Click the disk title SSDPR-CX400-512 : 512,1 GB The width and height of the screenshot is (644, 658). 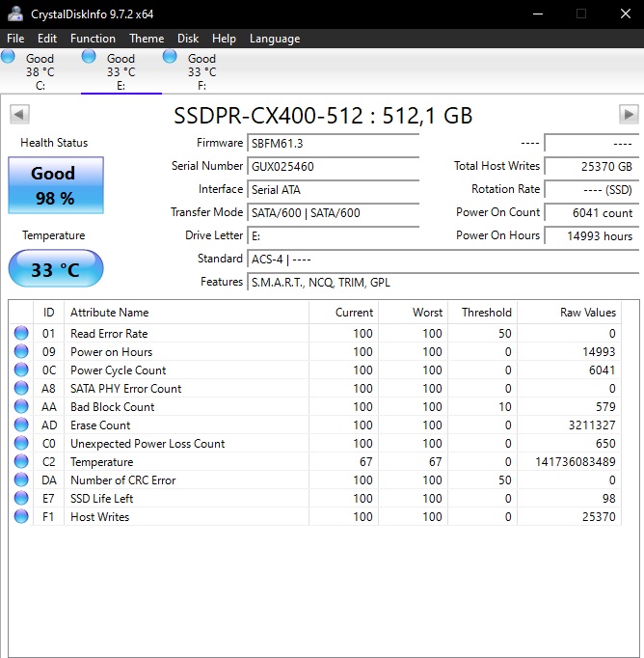tap(323, 116)
